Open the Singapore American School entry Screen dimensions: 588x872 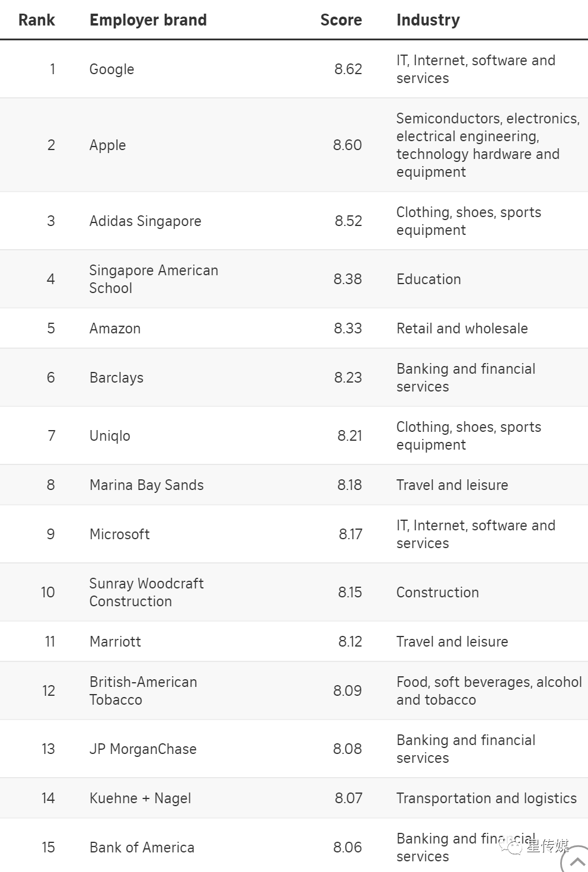(x=154, y=279)
